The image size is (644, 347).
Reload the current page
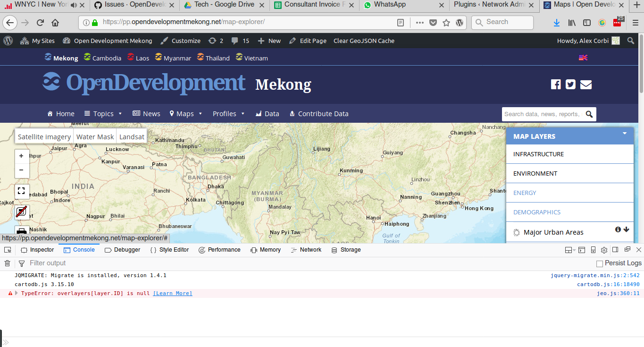point(40,23)
